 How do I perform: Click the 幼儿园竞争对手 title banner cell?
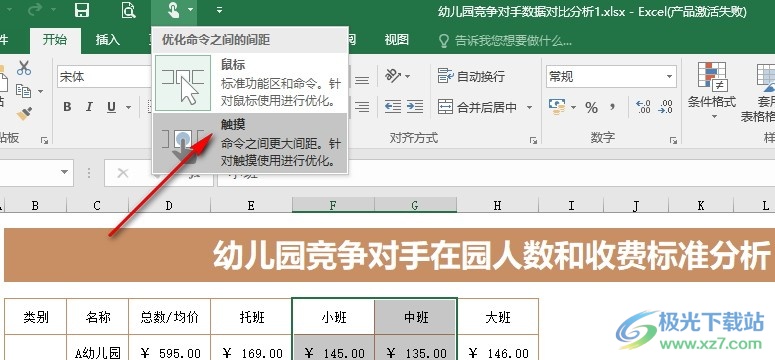[x=389, y=255]
